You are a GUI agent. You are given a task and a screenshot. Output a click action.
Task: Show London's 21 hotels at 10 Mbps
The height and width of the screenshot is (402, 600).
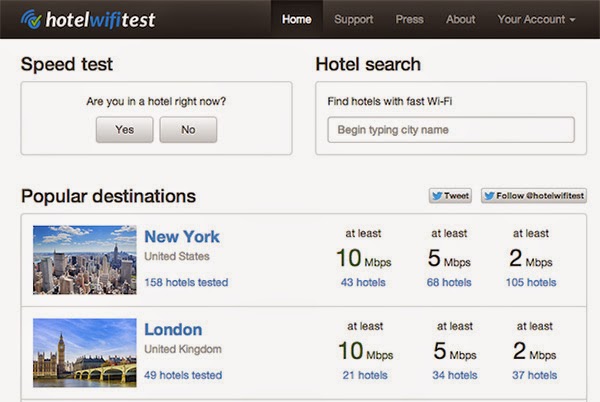[363, 375]
